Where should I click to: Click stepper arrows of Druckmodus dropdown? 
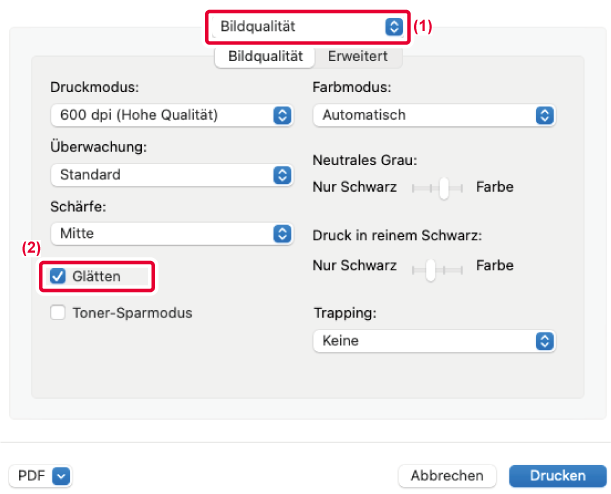pos(283,115)
